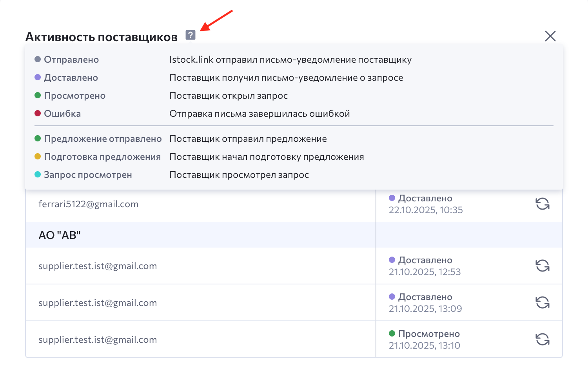The height and width of the screenshot is (380, 588).
Task: Refresh status for the 21.10.2025, 12:53 row
Action: 543,266
